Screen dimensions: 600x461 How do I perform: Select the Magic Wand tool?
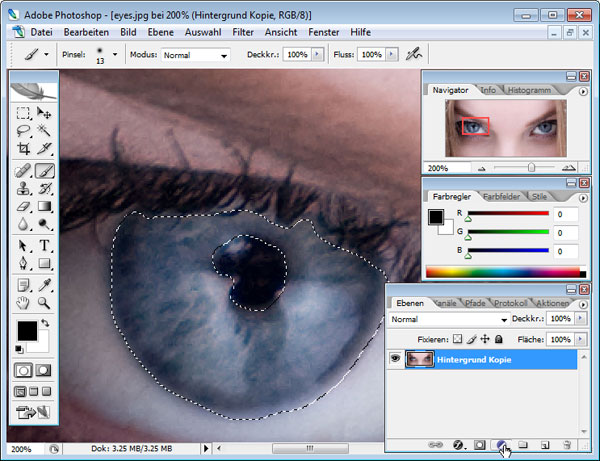point(45,131)
